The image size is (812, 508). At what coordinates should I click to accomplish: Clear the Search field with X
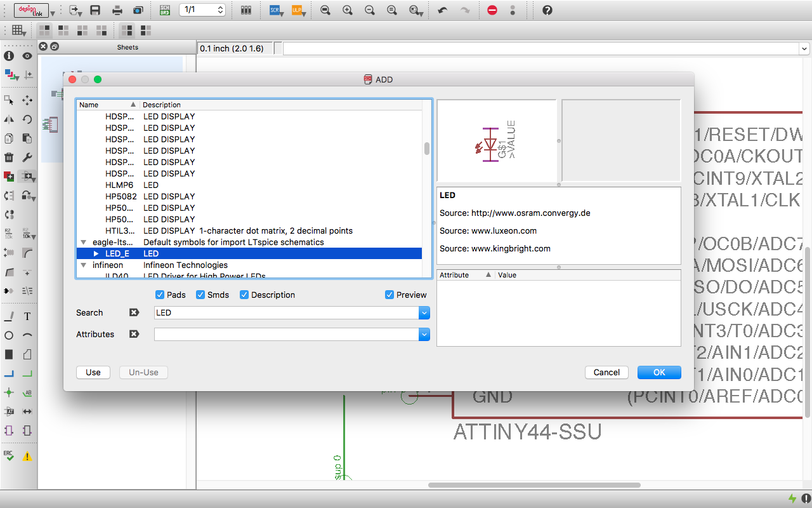(x=134, y=312)
